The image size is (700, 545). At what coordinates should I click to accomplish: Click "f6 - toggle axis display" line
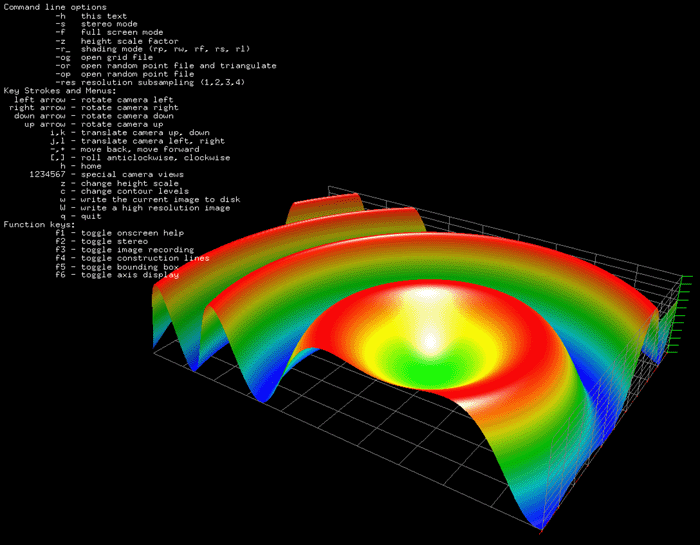(117, 275)
